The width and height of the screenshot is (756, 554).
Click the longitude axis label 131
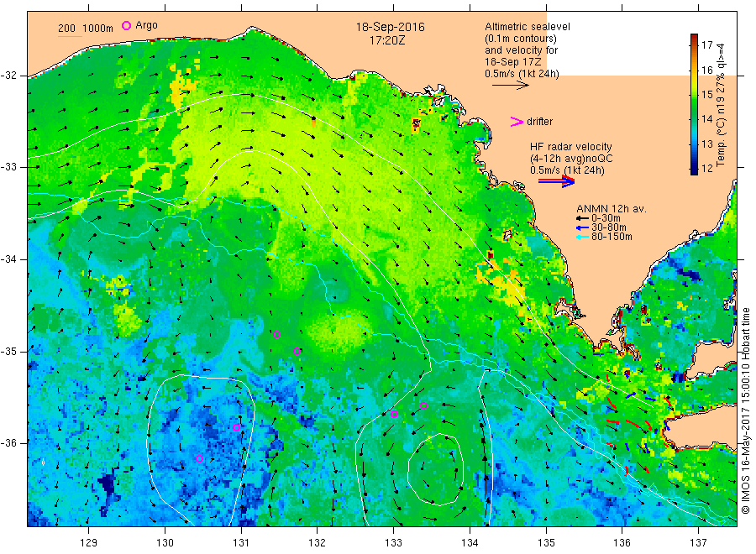click(x=241, y=543)
